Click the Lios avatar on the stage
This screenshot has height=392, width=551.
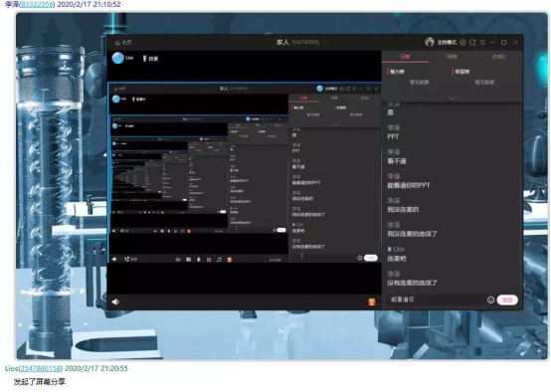click(x=117, y=58)
